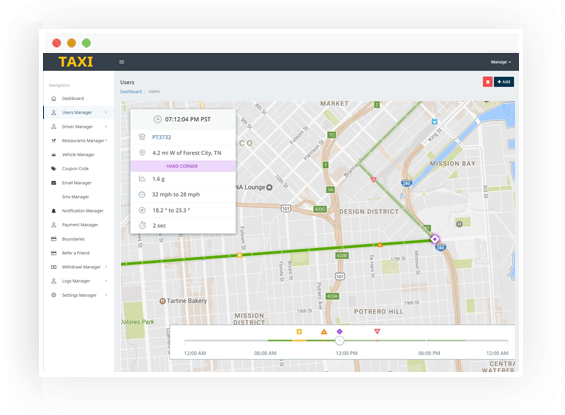Open Boundaries in the sidebar
Image resolution: width=565 pixels, height=415 pixels.
[73, 239]
